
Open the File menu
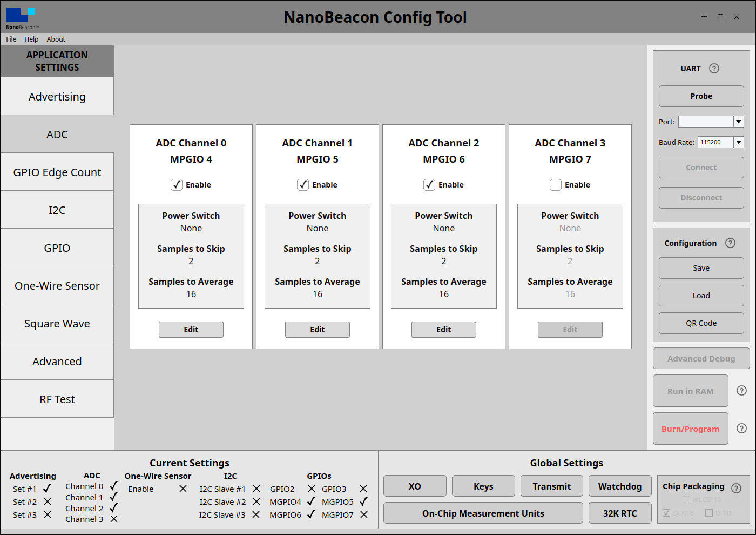pos(11,39)
